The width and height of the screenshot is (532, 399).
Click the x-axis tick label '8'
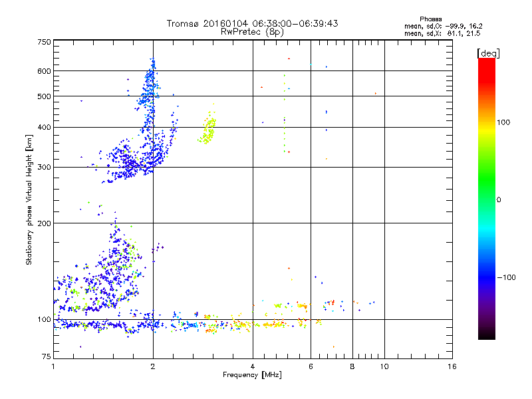(x=352, y=366)
